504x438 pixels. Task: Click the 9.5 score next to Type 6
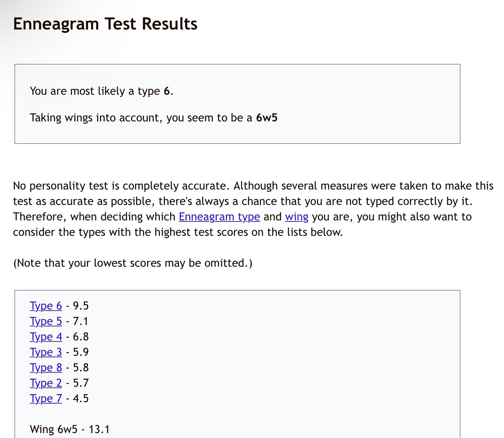[81, 306]
